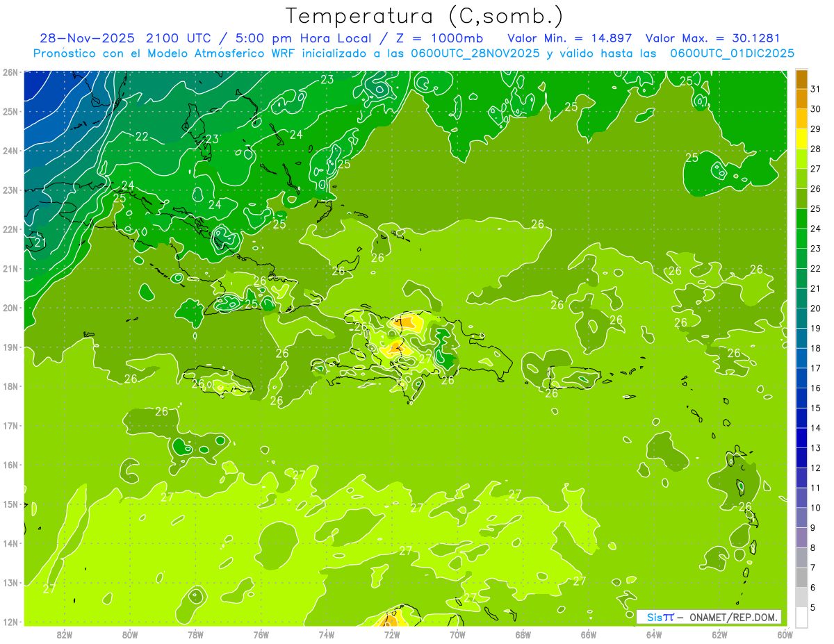This screenshot has width=834, height=644.
Task: Click the 60W longitude axis label
Action: pyautogui.click(x=785, y=634)
